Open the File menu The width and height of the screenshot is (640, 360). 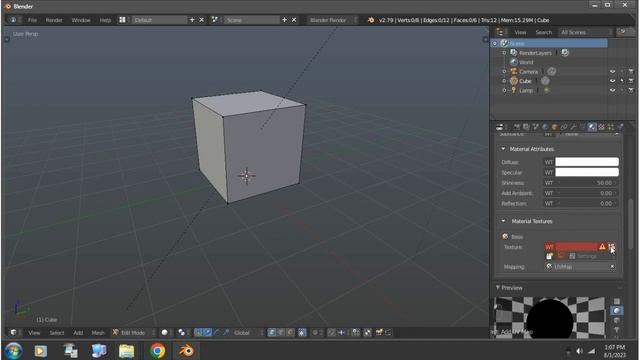pos(32,20)
